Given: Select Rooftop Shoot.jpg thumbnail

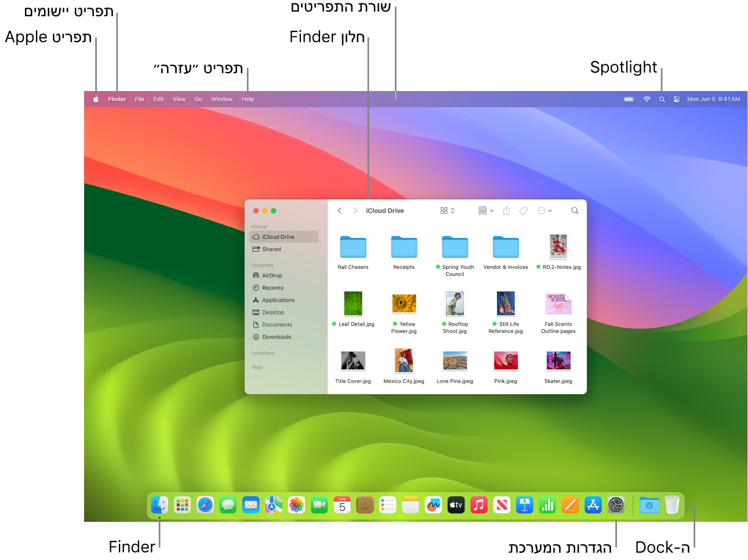Looking at the screenshot, I should [x=455, y=303].
